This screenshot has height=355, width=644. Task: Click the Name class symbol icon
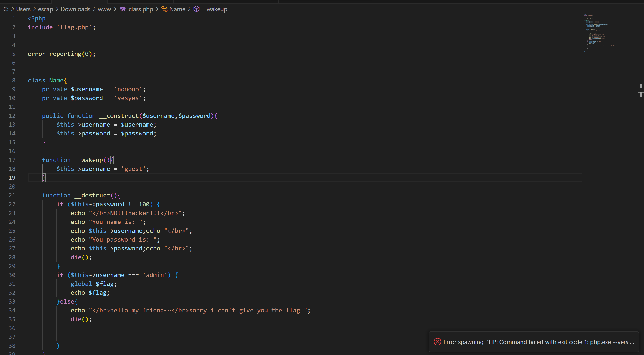pos(164,9)
